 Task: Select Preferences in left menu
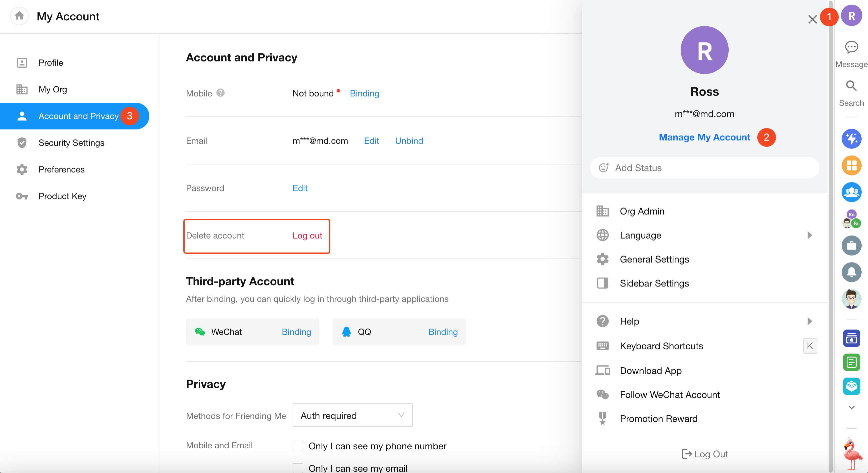(x=61, y=169)
